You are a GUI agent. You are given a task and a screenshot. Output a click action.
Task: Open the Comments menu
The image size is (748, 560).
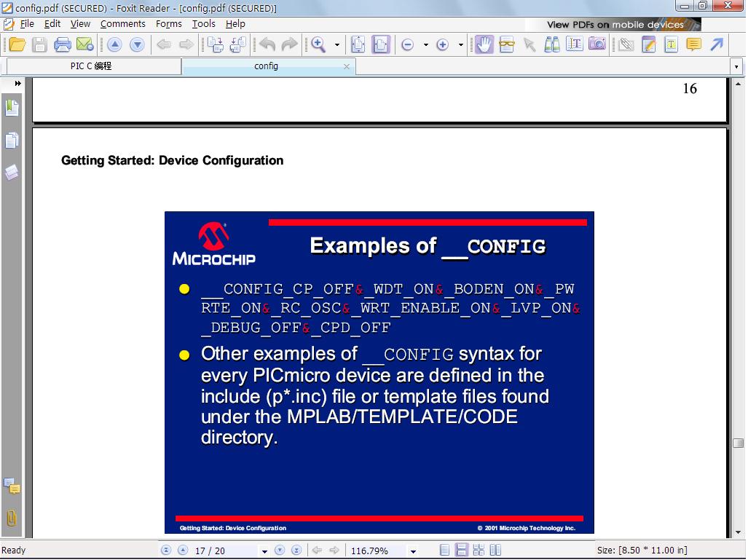click(x=122, y=23)
